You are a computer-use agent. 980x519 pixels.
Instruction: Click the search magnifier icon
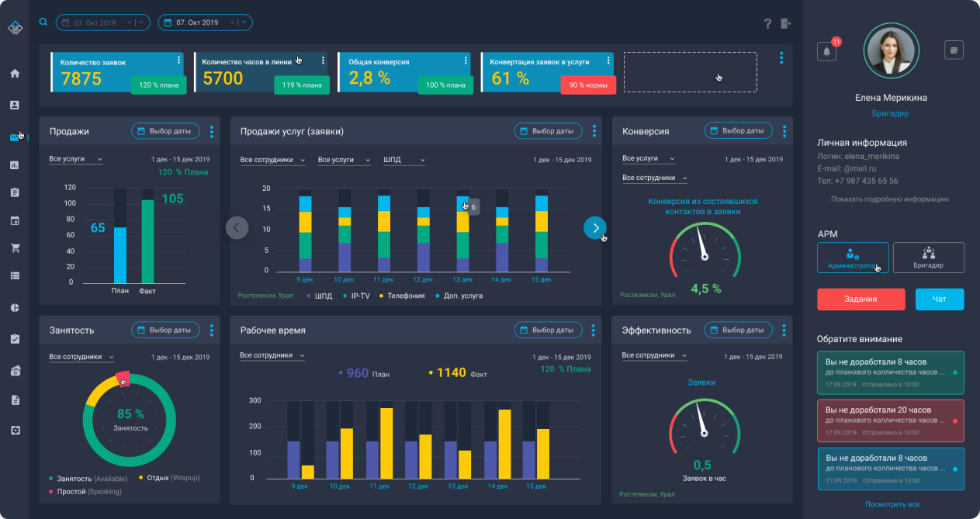point(43,22)
